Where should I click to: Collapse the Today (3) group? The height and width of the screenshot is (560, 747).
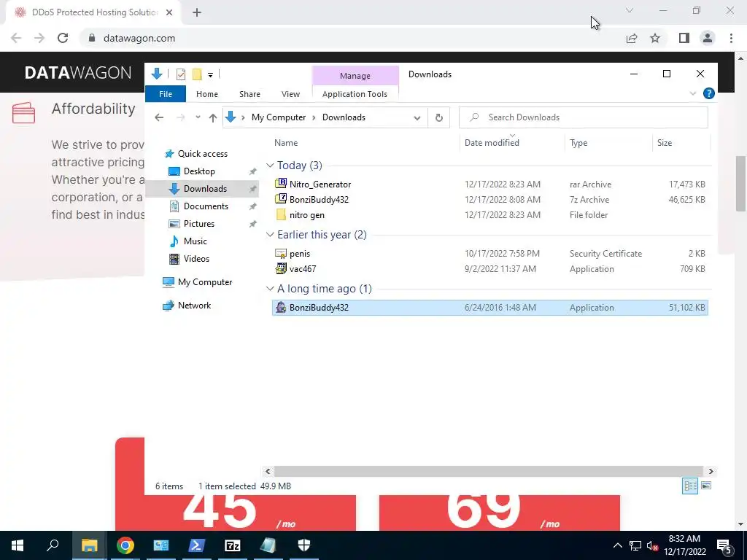click(x=270, y=166)
